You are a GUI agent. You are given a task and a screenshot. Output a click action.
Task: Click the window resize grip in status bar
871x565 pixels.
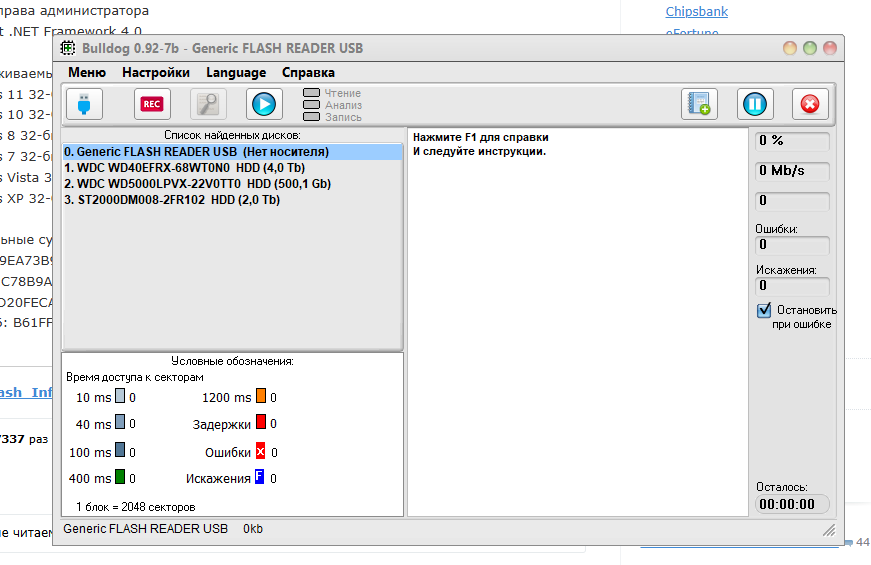coord(829,531)
